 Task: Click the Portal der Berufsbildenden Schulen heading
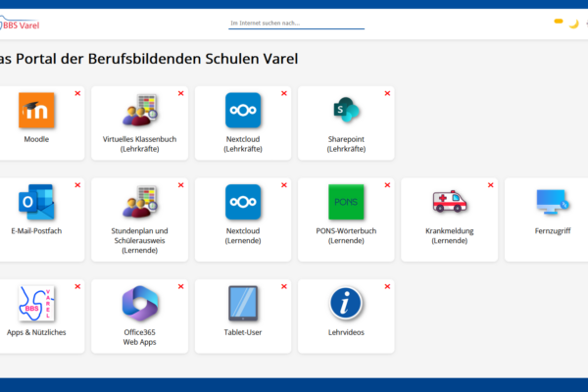pyautogui.click(x=149, y=59)
